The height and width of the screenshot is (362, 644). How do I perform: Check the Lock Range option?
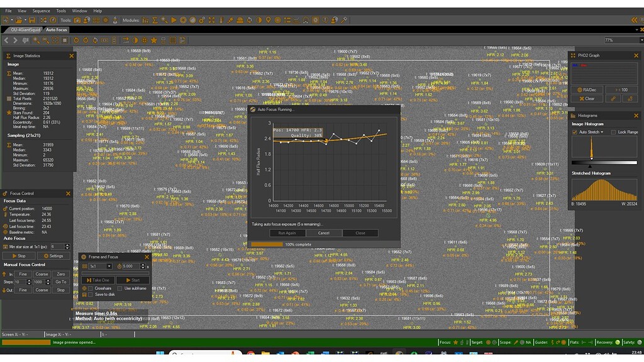[x=612, y=132]
